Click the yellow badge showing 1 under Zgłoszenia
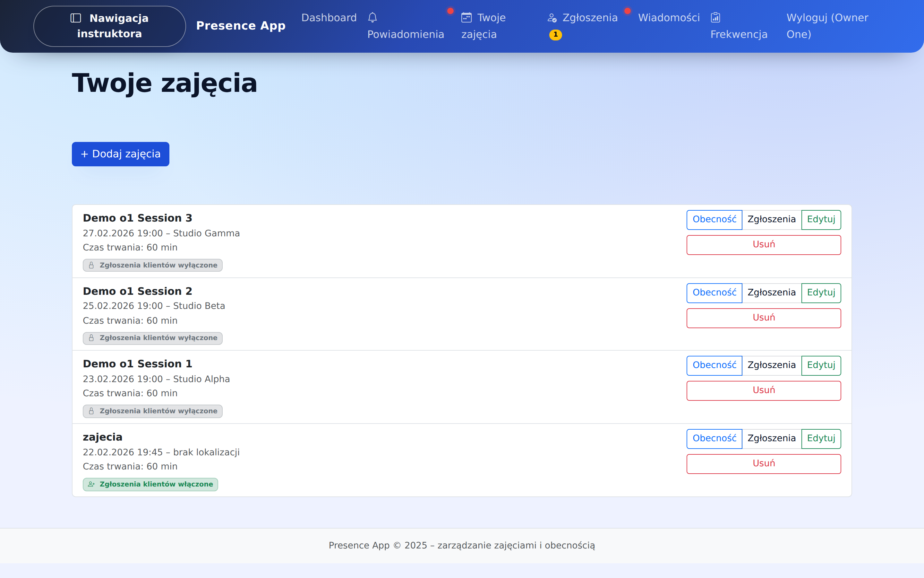Image resolution: width=924 pixels, height=578 pixels. [x=556, y=35]
